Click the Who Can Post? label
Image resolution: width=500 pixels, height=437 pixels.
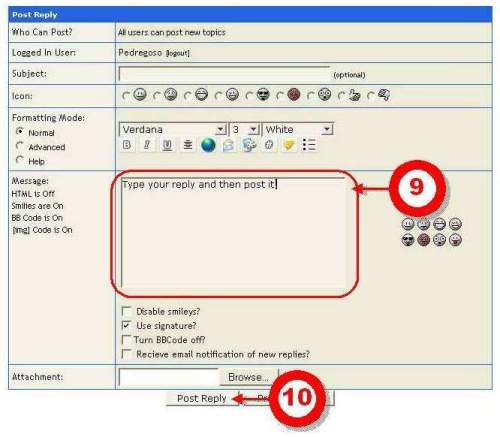click(x=42, y=32)
